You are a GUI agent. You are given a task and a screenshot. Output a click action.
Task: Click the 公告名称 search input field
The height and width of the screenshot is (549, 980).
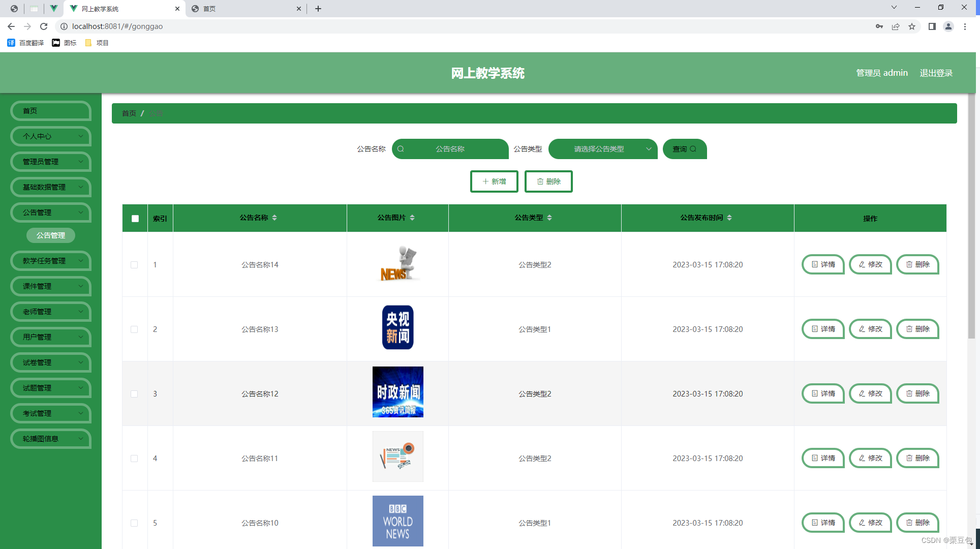tap(450, 149)
